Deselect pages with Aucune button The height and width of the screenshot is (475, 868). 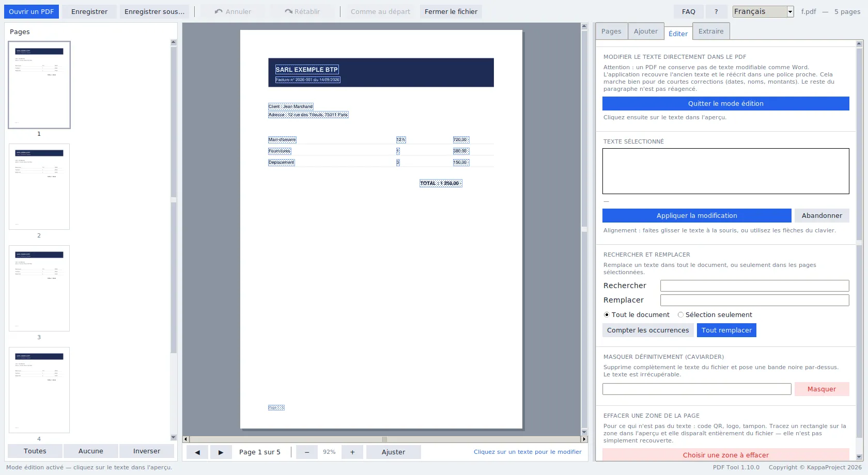(x=91, y=451)
